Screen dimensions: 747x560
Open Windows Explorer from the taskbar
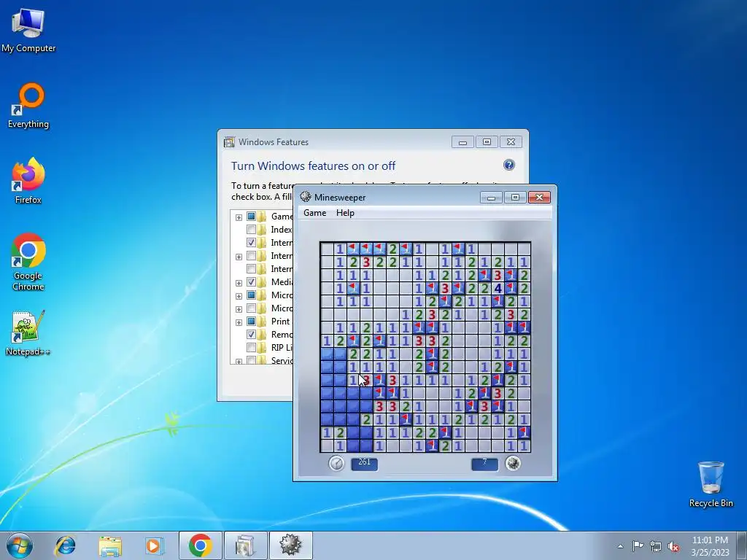coord(110,545)
